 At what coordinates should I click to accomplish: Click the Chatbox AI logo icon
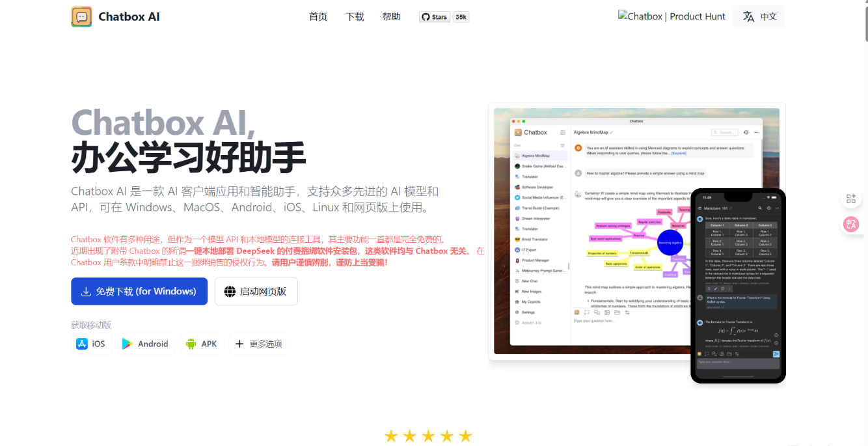click(81, 17)
